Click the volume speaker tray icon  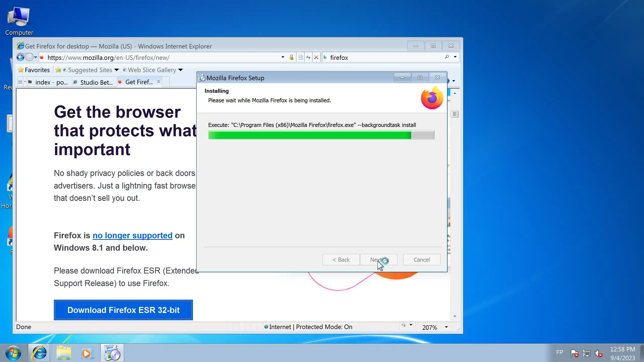598,353
